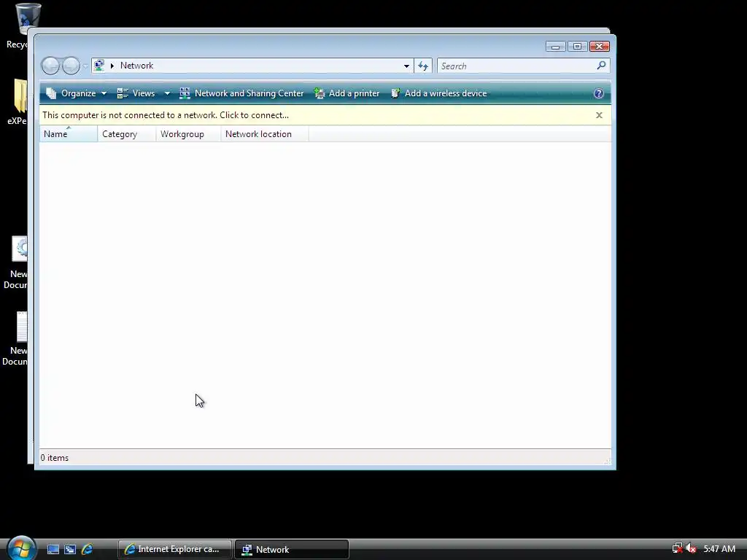Image resolution: width=747 pixels, height=560 pixels.
Task: Maximize the Network window
Action: click(578, 46)
